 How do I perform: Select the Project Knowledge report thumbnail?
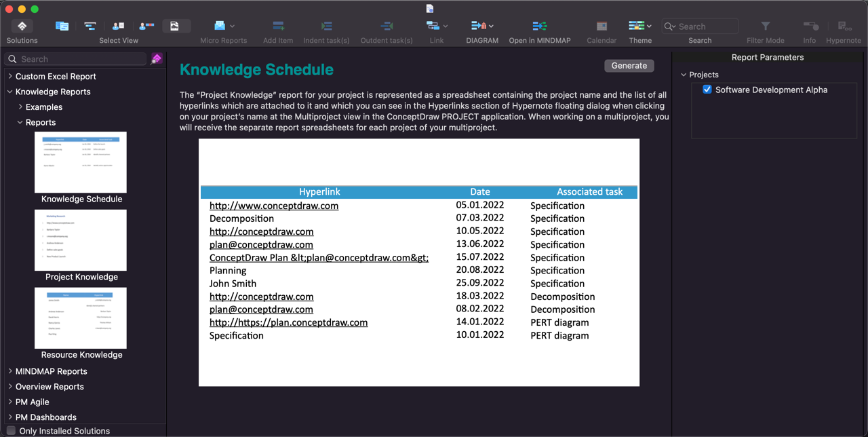[x=81, y=240]
